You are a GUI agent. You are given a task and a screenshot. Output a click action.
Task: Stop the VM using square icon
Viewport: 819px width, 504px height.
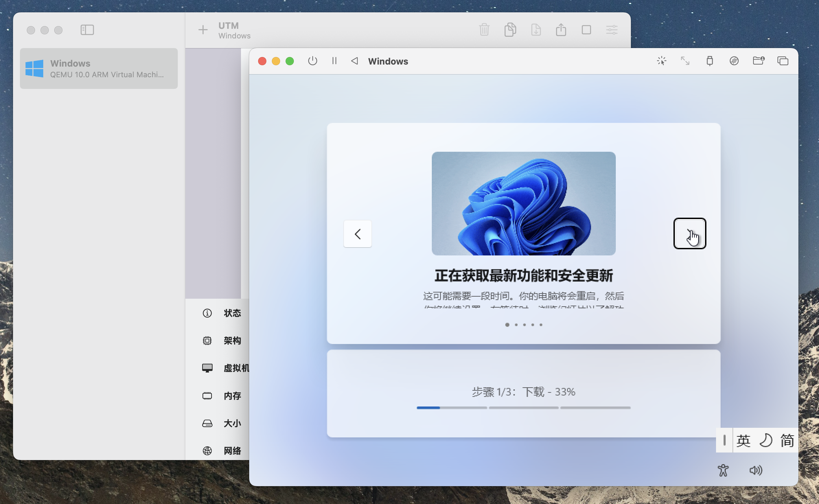[587, 30]
